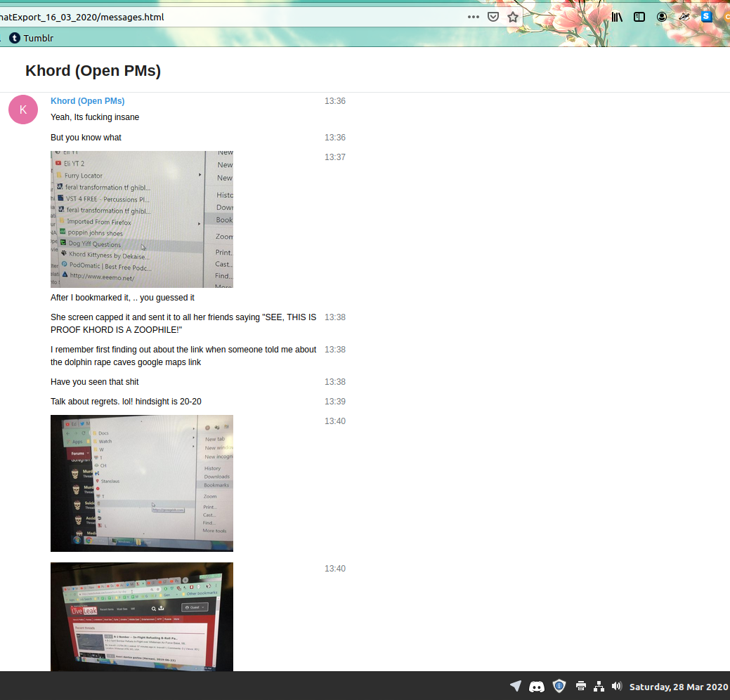Open the bookmarks list photo thumbnail
The width and height of the screenshot is (730, 700).
pos(142,219)
